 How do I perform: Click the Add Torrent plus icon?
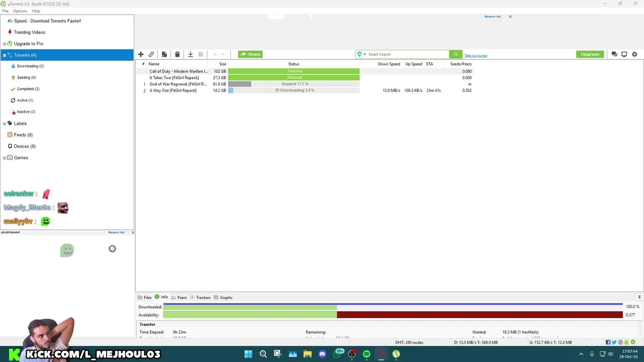click(x=141, y=54)
